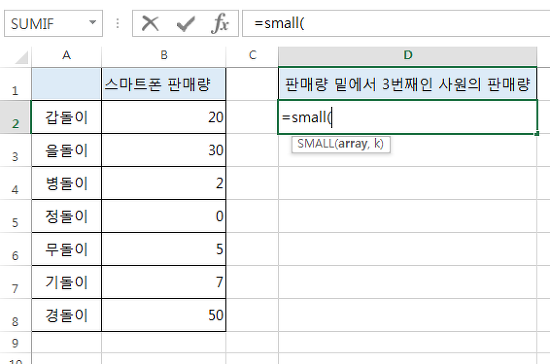Image resolution: width=550 pixels, height=364 pixels.
Task: Click sales value 7 for 기돌이
Action: click(163, 282)
